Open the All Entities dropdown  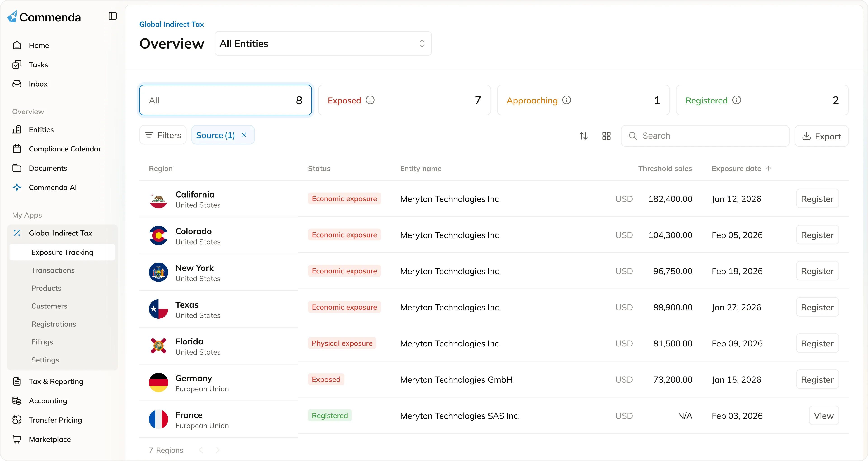click(x=323, y=43)
